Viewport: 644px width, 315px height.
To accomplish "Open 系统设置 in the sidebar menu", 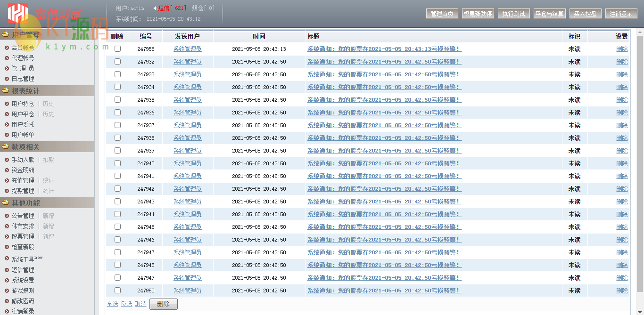I will coord(23,280).
